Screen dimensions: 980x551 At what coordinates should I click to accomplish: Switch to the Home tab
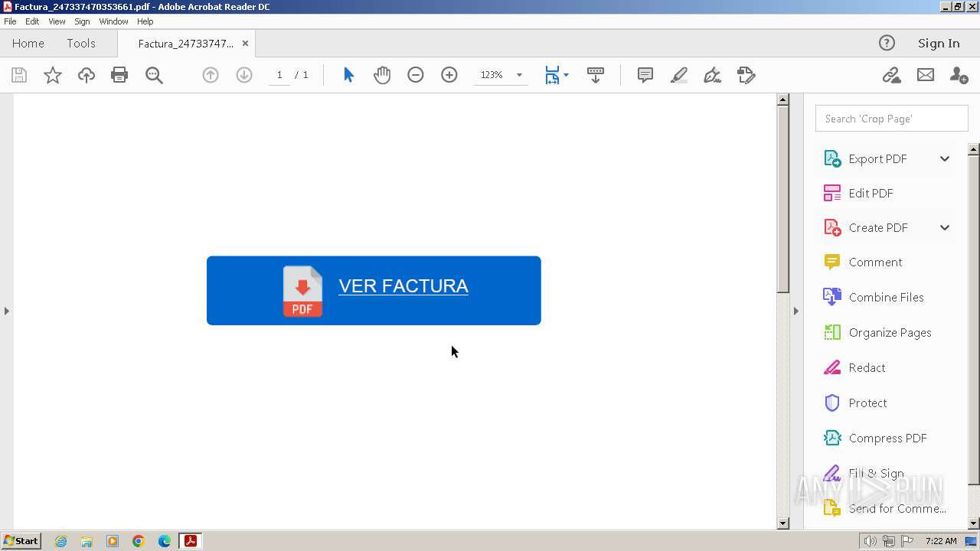[x=28, y=43]
